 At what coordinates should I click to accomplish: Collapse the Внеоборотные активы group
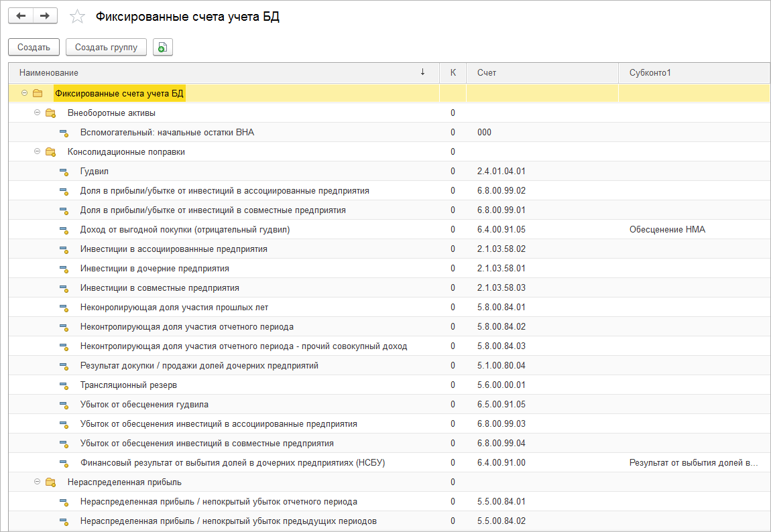pyautogui.click(x=38, y=113)
